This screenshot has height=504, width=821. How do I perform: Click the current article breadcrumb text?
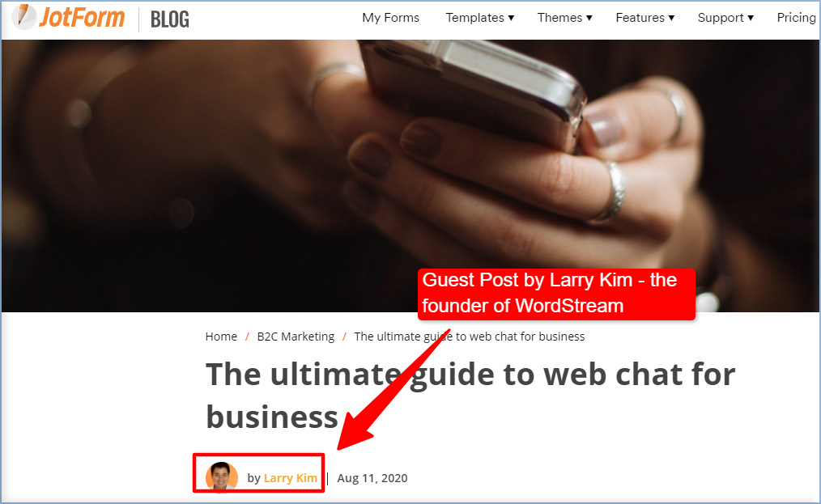coord(469,337)
